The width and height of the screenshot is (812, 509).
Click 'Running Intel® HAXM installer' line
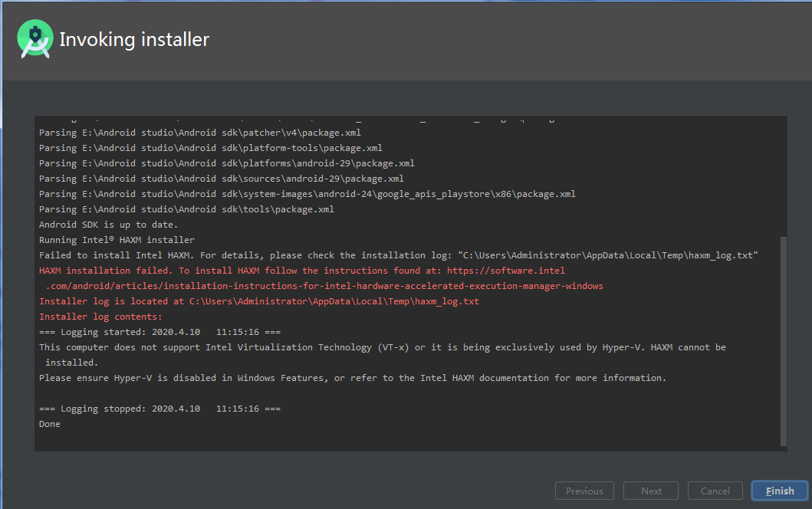[x=117, y=240]
